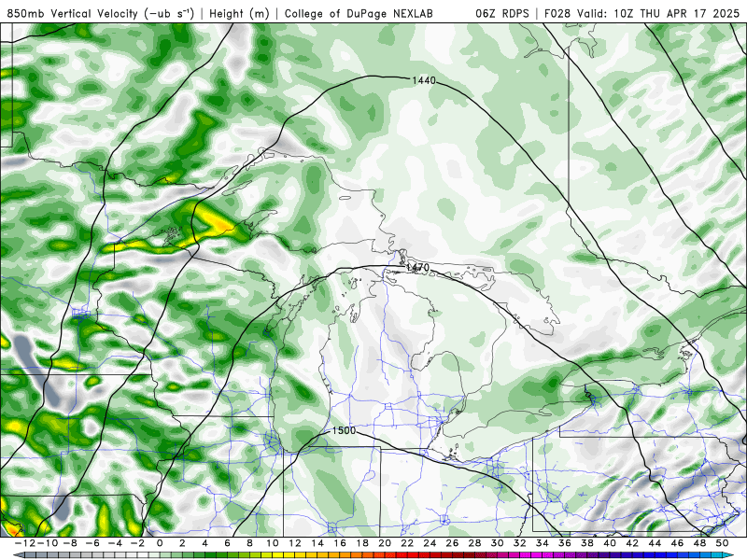This screenshot has width=747, height=560.
Task: Click the 48 value on the color scale
Action: [x=699, y=543]
